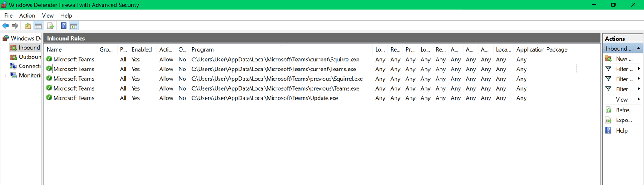Click the Up One Level folder icon
The width and height of the screenshot is (644, 185).
pyautogui.click(x=28, y=26)
